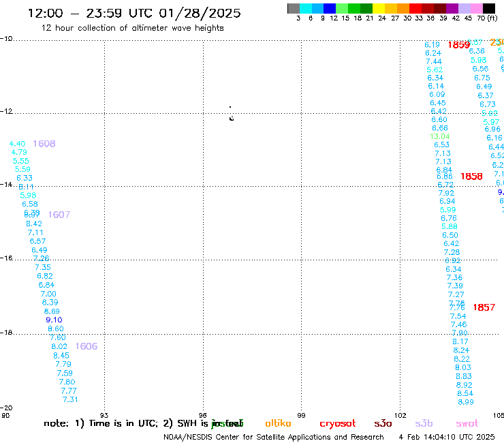Click the wave height value '7.39'

click(455, 286)
